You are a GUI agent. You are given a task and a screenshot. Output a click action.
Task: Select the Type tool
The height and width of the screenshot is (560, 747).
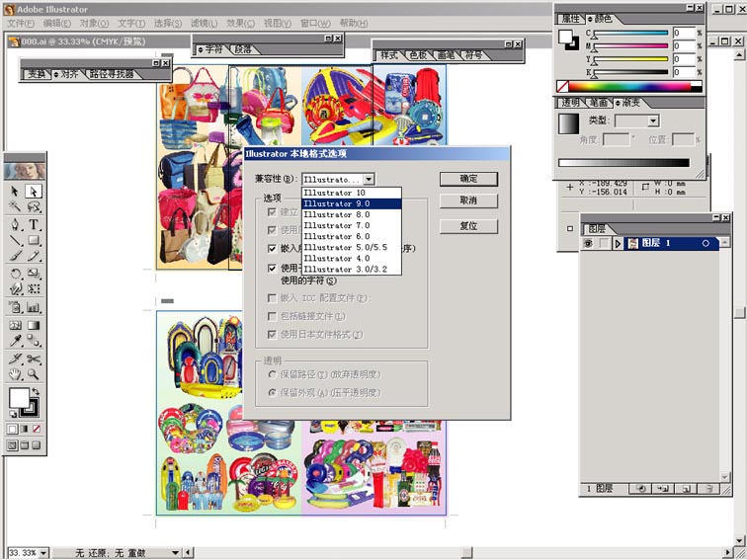tap(33, 224)
